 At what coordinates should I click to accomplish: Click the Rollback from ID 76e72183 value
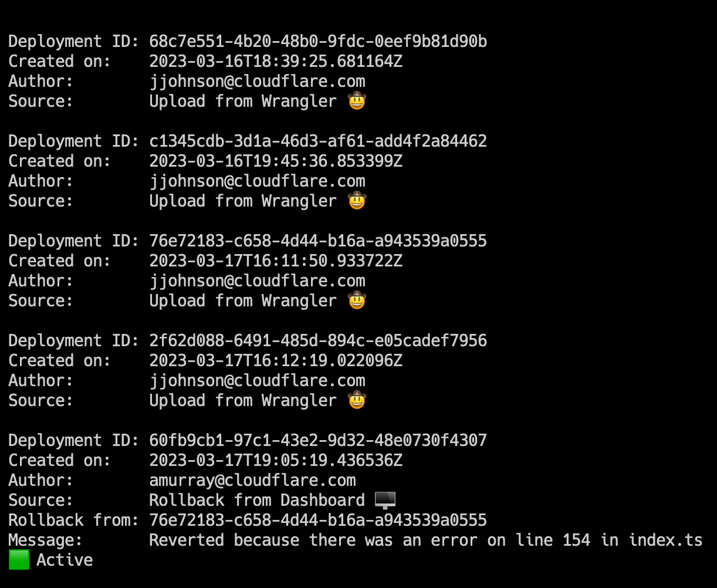point(318,521)
